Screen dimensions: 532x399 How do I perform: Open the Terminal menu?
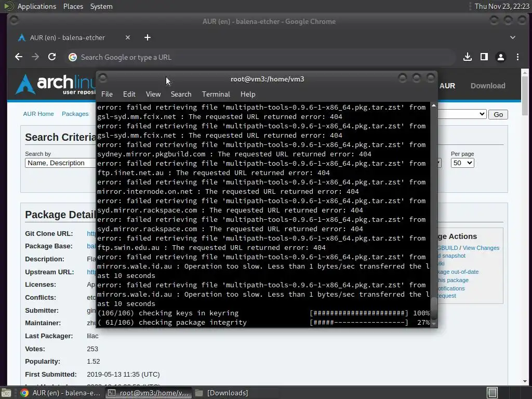pos(216,95)
